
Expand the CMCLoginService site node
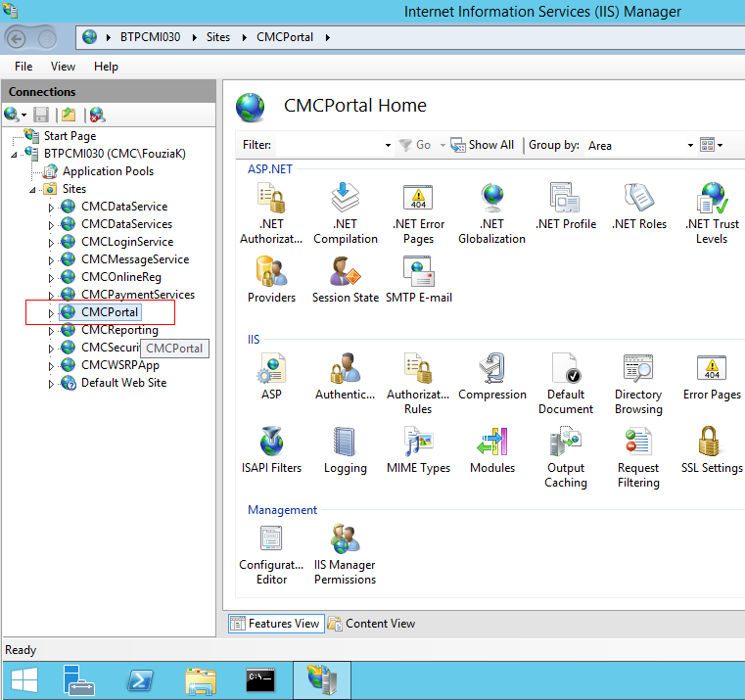51,243
